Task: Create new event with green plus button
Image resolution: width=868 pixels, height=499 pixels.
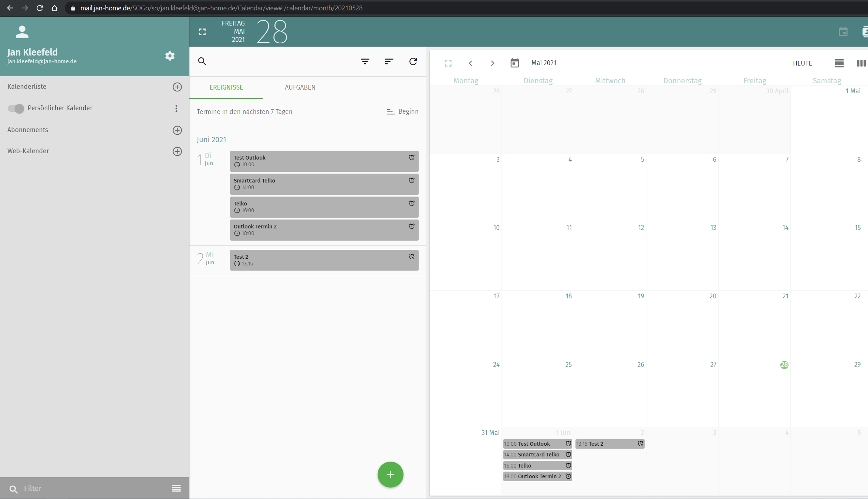Action: 390,475
